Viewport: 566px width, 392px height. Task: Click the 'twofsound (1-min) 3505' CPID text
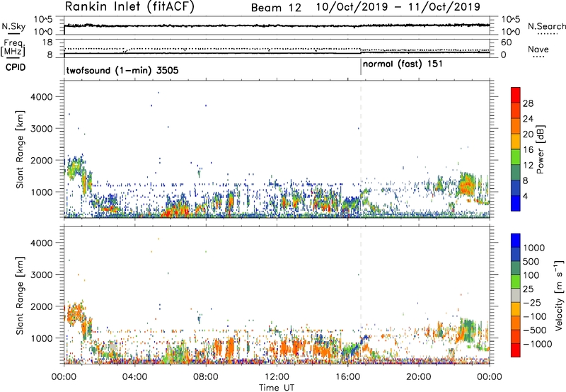click(x=122, y=70)
